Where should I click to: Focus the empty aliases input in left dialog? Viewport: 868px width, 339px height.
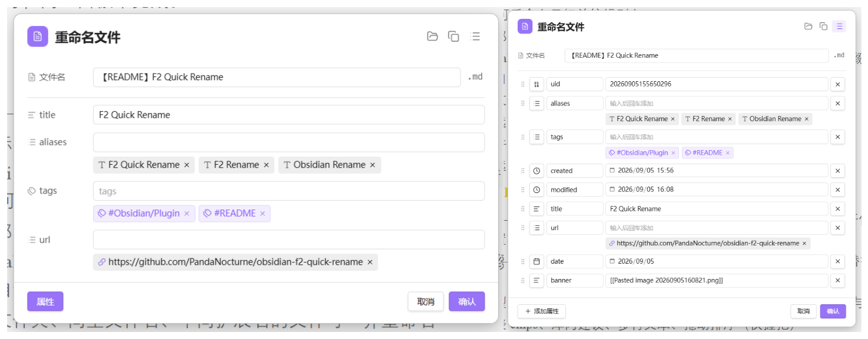tap(289, 142)
